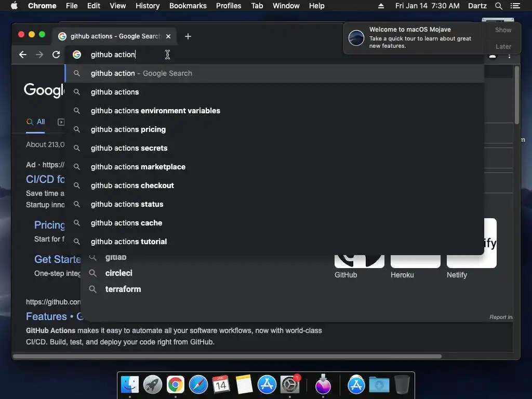Click the Report inappropriate predictions link
The width and height of the screenshot is (532, 399).
pyautogui.click(x=501, y=317)
